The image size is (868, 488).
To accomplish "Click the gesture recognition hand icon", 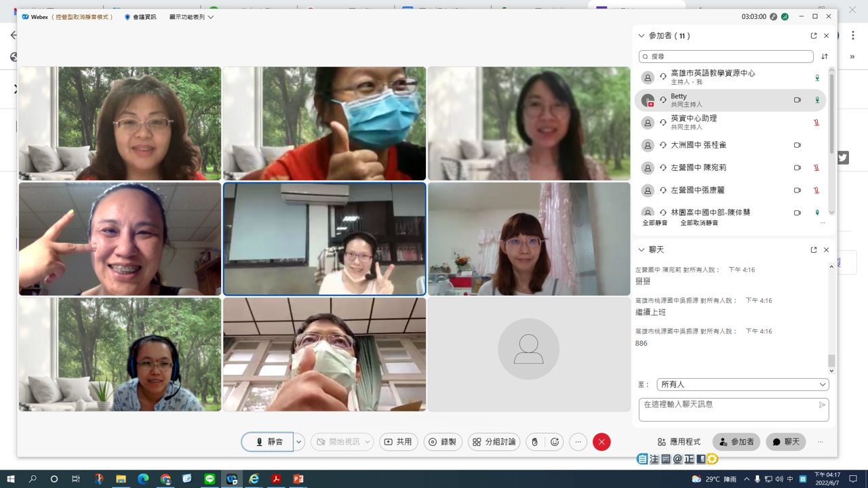I will (535, 442).
